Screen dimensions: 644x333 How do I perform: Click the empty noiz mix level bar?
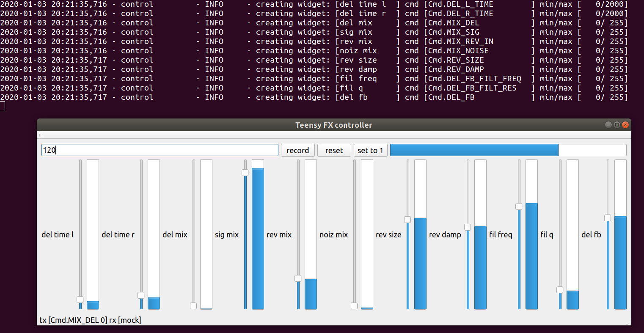click(367, 234)
